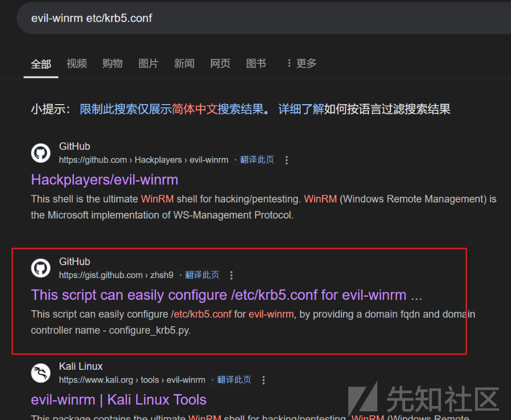Switch to the 图书 (Books) tab
This screenshot has width=511, height=420.
click(256, 63)
